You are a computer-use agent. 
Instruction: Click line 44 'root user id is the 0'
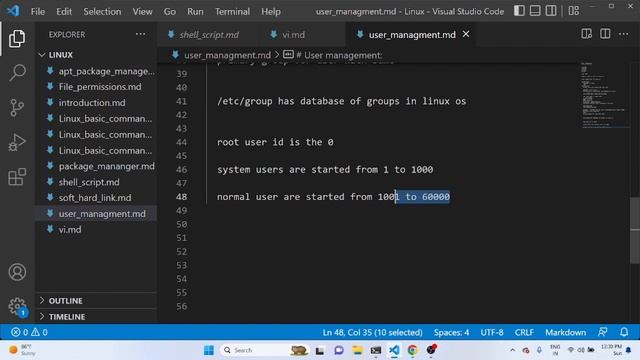pos(275,142)
